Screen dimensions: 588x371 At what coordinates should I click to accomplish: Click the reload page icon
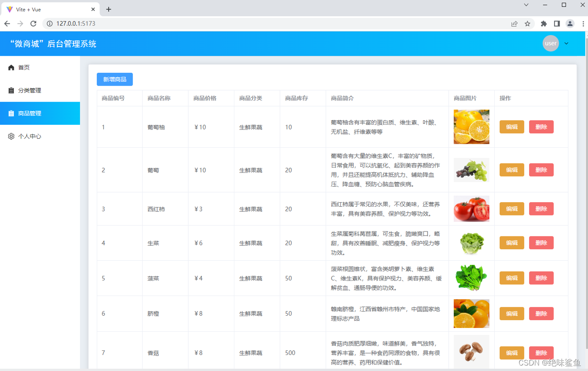pyautogui.click(x=33, y=23)
